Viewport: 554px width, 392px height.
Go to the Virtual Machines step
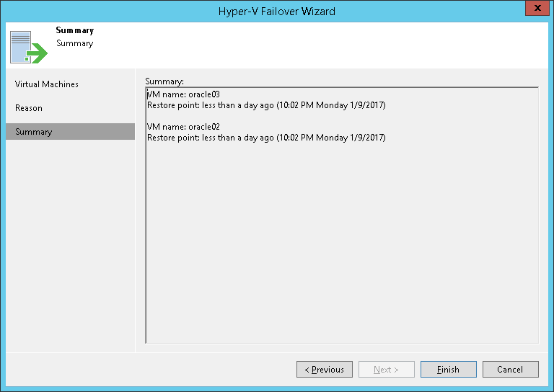tap(47, 84)
